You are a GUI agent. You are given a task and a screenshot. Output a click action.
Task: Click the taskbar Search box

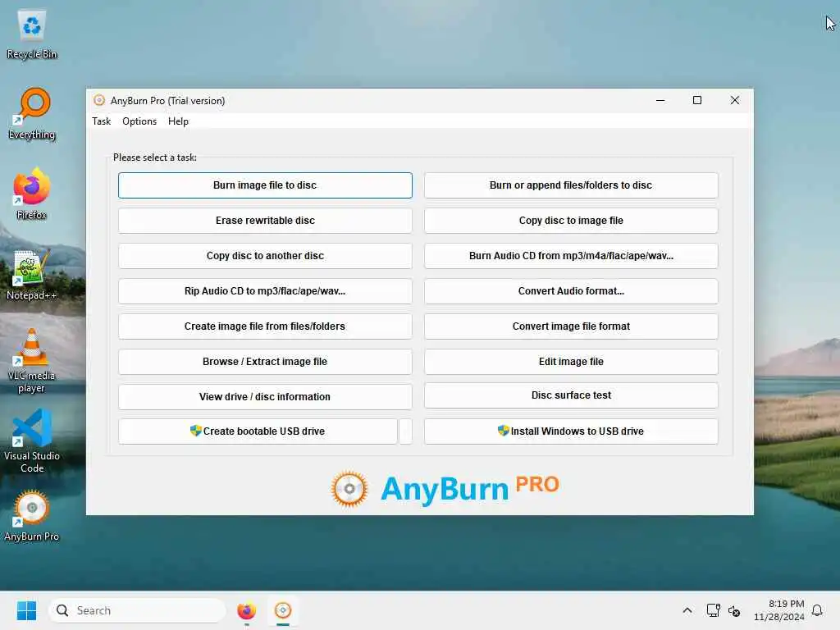point(137,610)
